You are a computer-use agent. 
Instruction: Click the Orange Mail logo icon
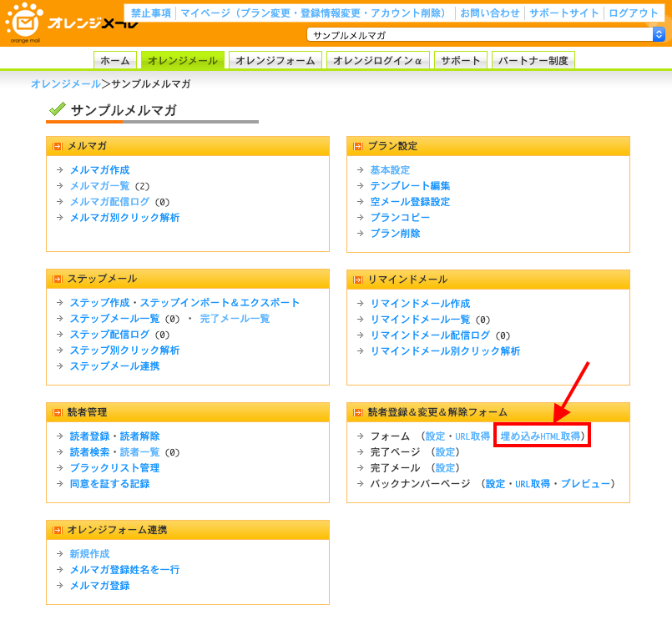point(24,22)
